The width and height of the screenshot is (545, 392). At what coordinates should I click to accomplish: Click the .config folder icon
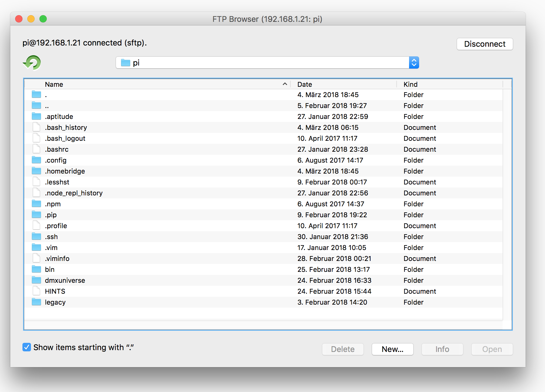(36, 160)
